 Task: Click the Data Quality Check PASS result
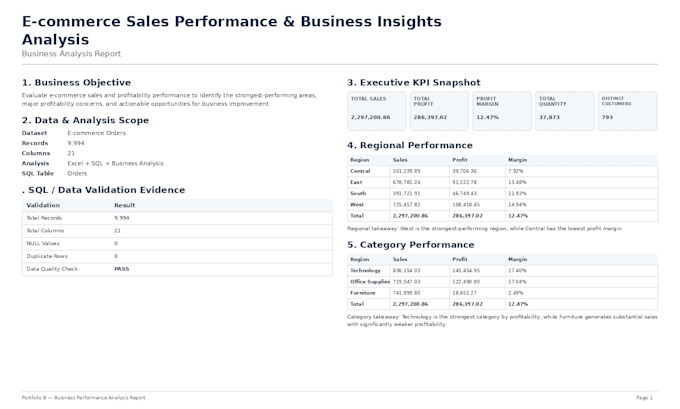pos(122,269)
